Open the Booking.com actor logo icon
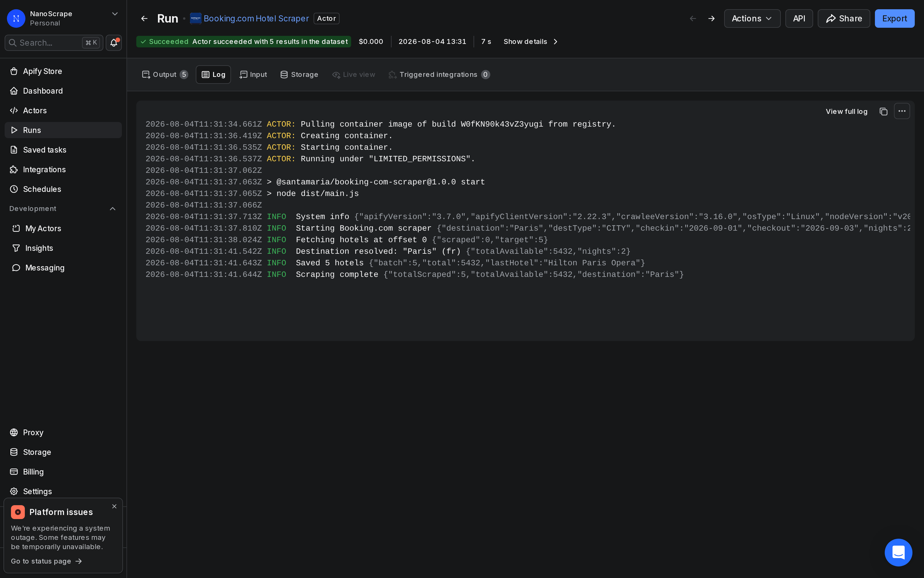The image size is (924, 578). point(195,18)
